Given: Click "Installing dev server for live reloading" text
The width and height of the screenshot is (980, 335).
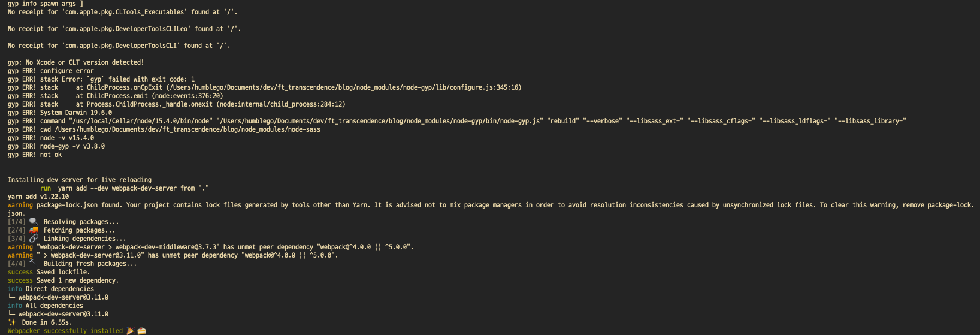Looking at the screenshot, I should click(x=80, y=180).
